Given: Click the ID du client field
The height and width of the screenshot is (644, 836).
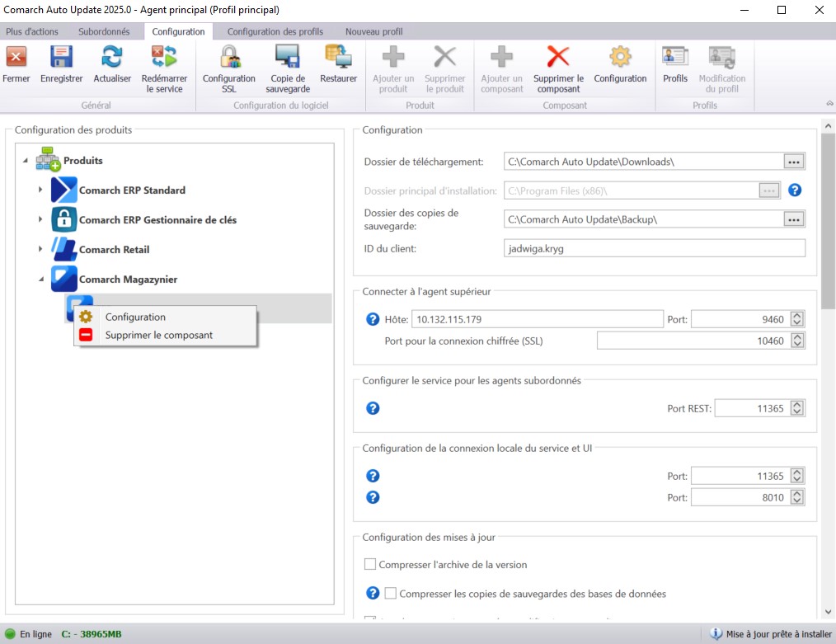Looking at the screenshot, I should 654,248.
